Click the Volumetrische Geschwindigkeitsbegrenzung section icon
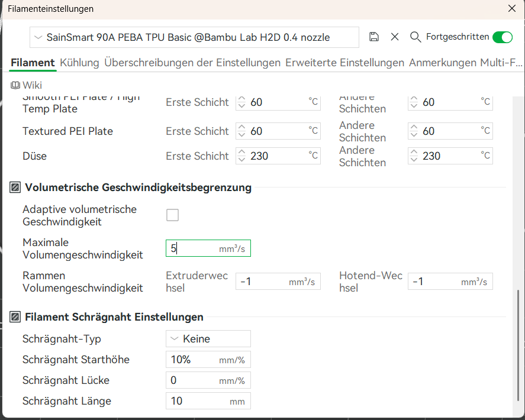 (x=15, y=188)
